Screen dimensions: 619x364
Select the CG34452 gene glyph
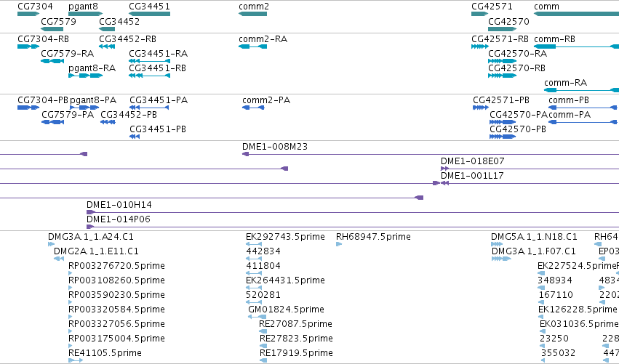click(x=107, y=29)
